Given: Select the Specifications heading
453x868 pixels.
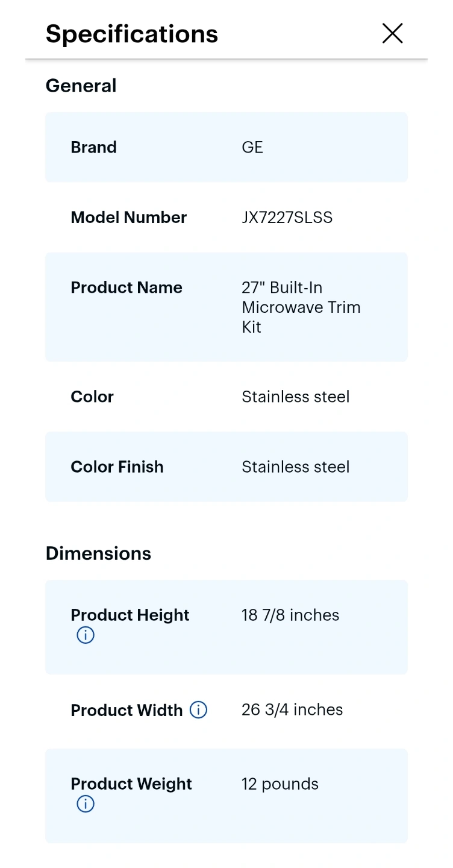Looking at the screenshot, I should 132,34.
